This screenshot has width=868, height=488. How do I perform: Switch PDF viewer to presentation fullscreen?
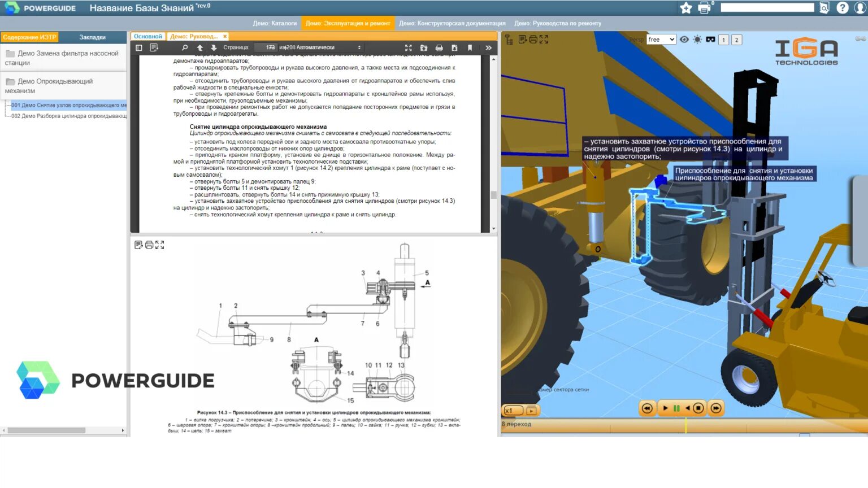click(409, 48)
